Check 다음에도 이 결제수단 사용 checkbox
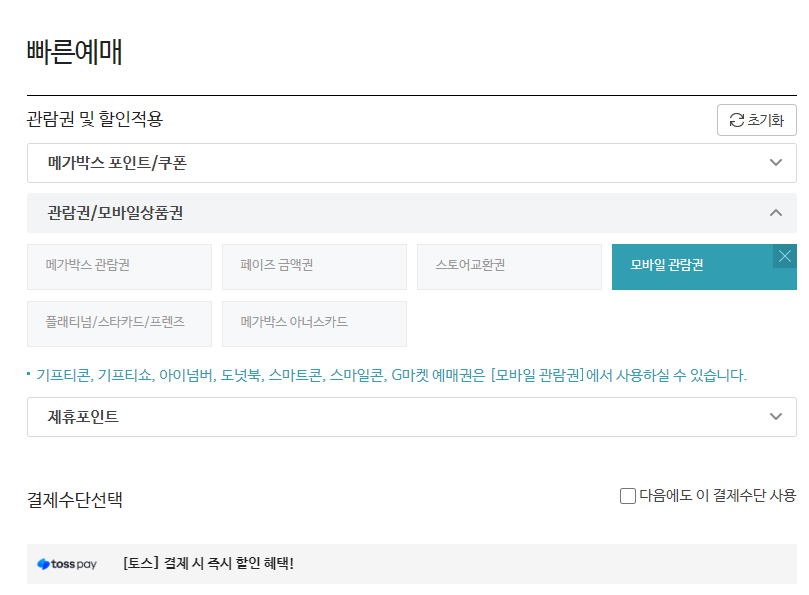The height and width of the screenshot is (595, 809). [x=627, y=496]
